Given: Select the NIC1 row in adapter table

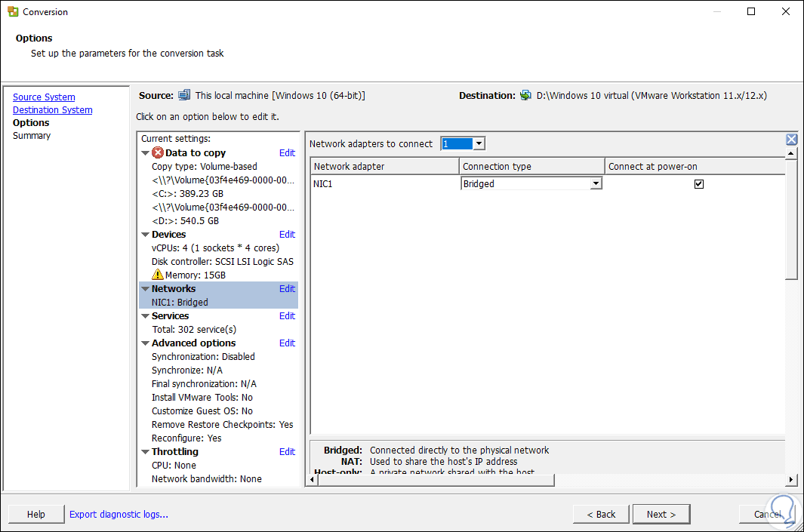Looking at the screenshot, I should [547, 183].
